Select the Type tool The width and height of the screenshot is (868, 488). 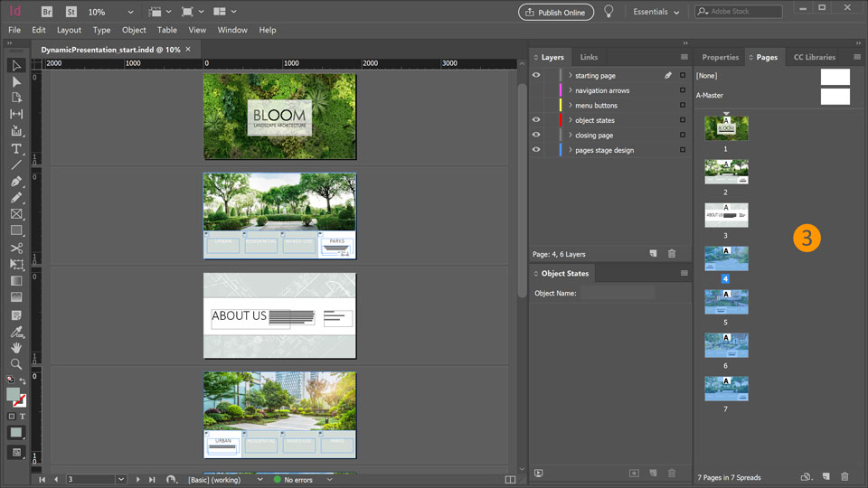click(16, 148)
